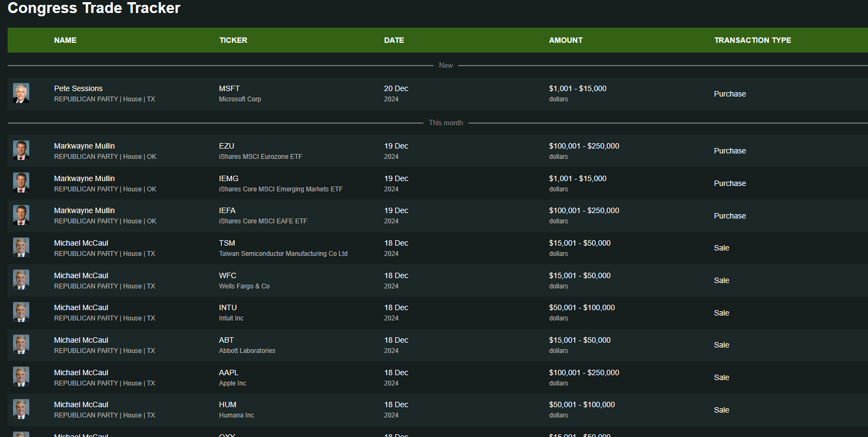
Task: Click Michael McCaul name in HUM row
Action: pyautogui.click(x=81, y=404)
